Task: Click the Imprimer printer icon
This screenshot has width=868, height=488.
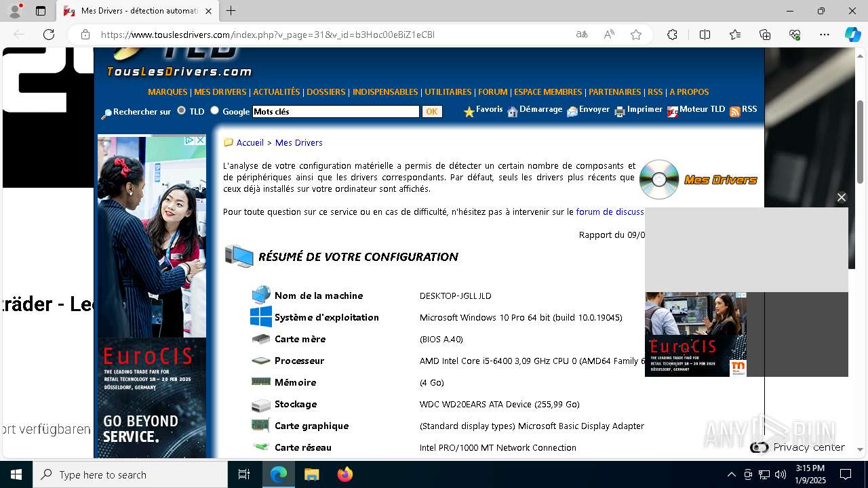Action: 620,112
